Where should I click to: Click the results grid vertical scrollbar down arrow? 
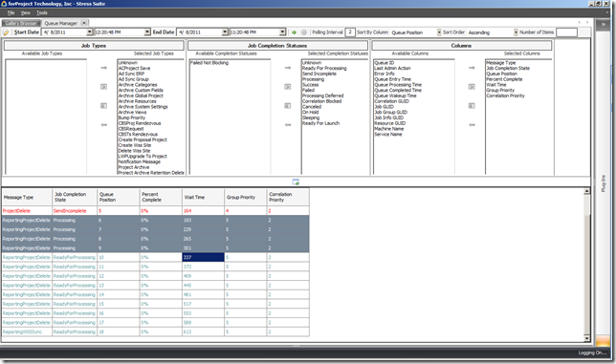(x=587, y=338)
